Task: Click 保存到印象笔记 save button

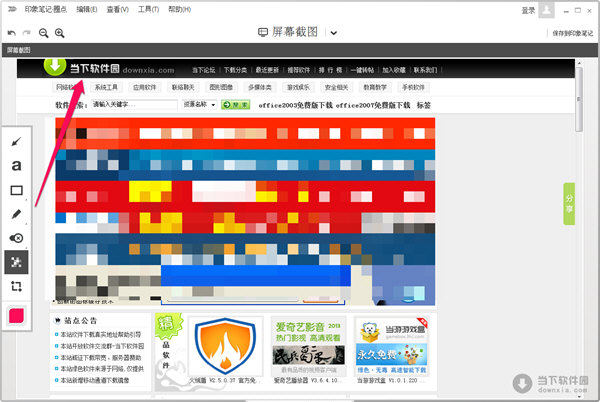Action: [x=572, y=33]
